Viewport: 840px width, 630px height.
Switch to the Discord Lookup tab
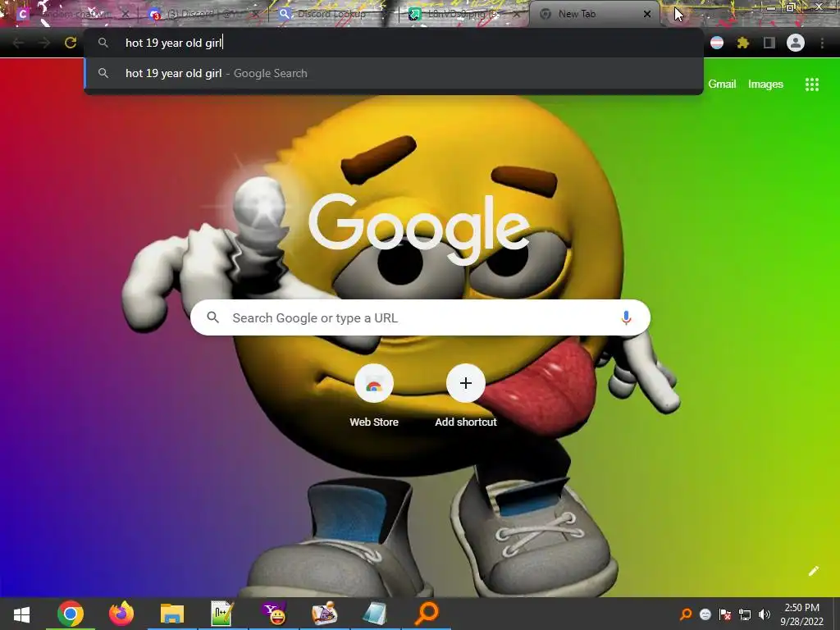331,14
